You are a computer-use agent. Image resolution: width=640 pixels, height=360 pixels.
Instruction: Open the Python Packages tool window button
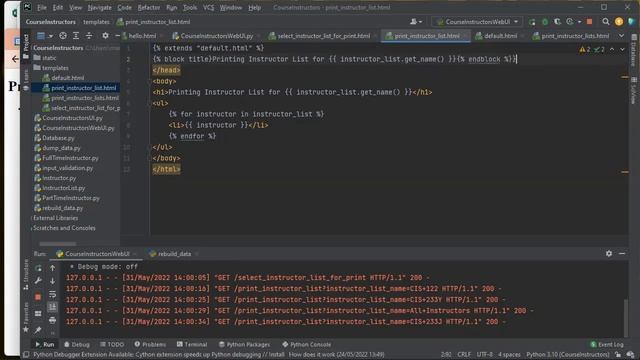pos(244,344)
